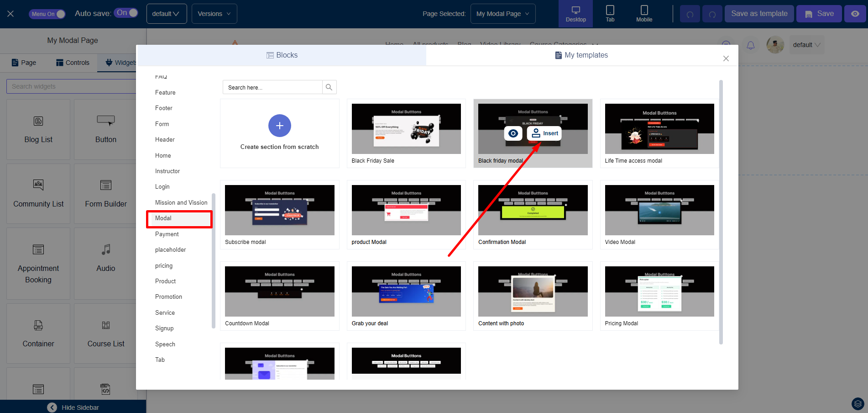Click the category list scrollbar

(213, 260)
